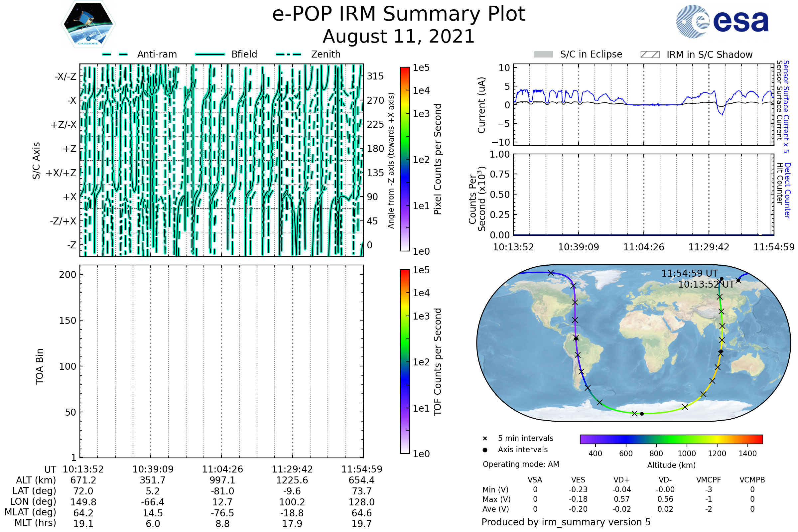Click the gray S/C in Eclipse legend patch
Viewport: 798px width, 532px height.
(x=544, y=55)
